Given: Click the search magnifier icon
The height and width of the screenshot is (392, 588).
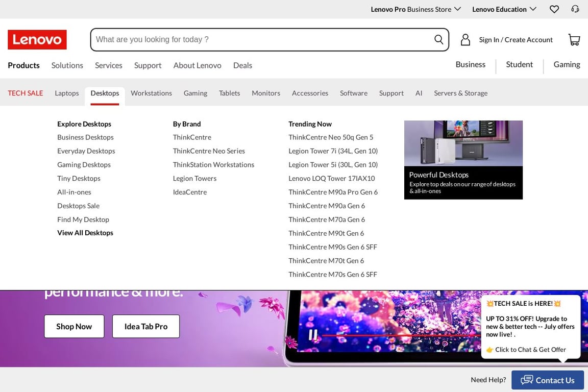Looking at the screenshot, I should click(x=438, y=39).
